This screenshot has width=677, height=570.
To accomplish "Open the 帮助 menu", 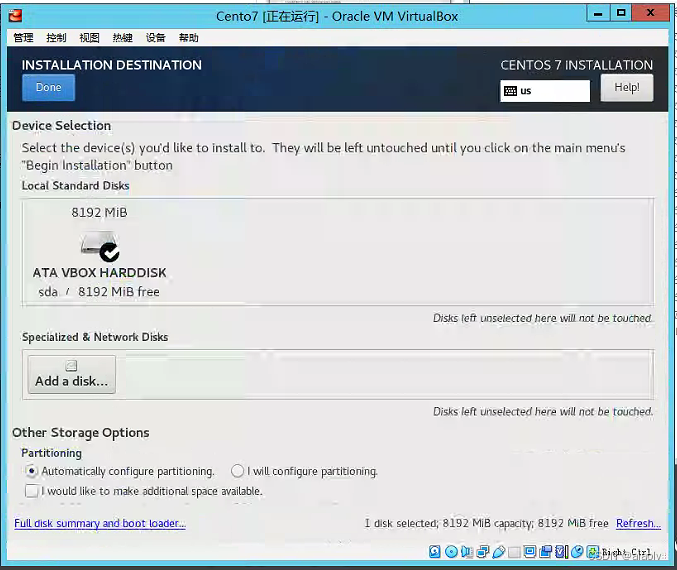I will pyautogui.click(x=189, y=38).
